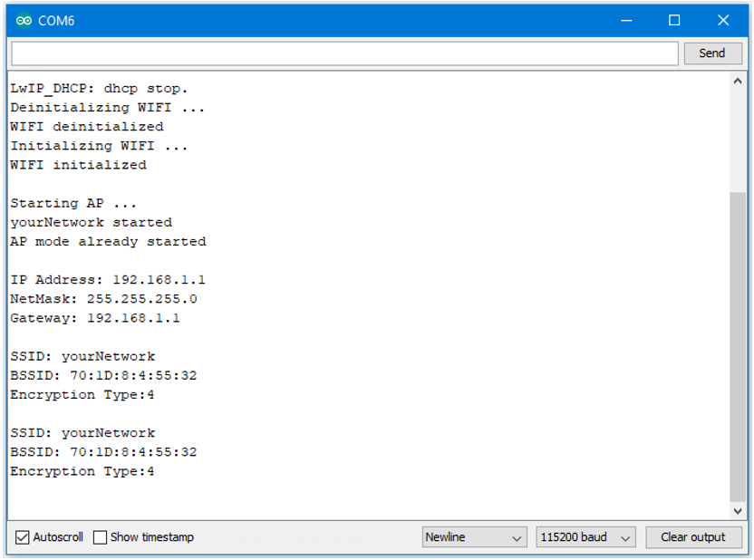
Task: Click the 'LwIP_DHCP: dhcp stop.' line
Action: [99, 89]
